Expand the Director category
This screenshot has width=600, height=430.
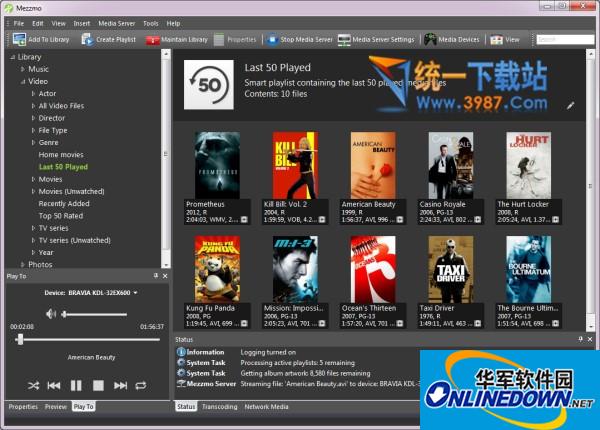click(x=33, y=118)
